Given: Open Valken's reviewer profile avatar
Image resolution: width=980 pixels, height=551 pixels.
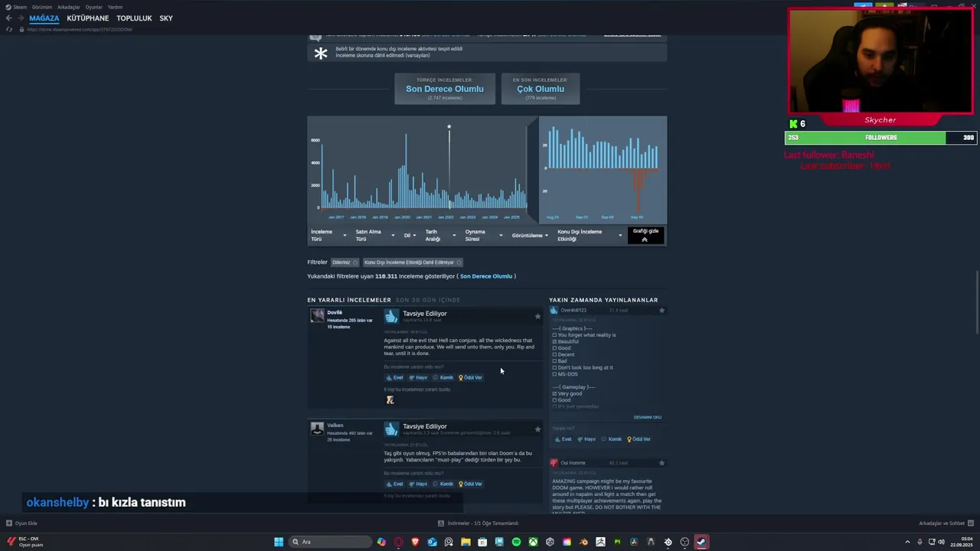Looking at the screenshot, I should [317, 429].
